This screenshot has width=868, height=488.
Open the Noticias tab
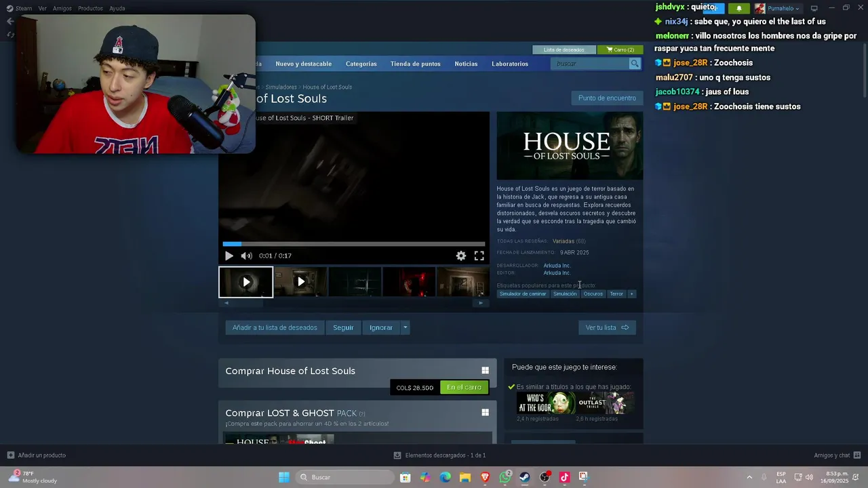pos(466,64)
